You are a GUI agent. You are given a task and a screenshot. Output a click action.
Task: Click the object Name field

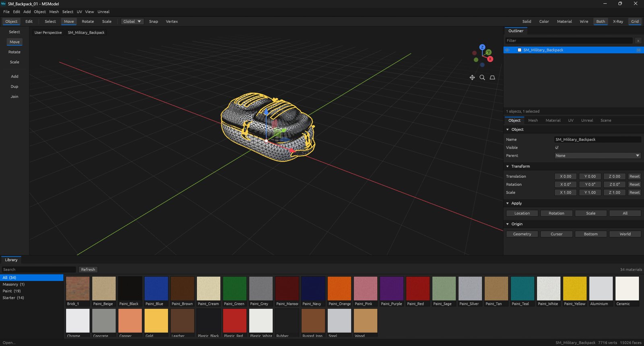(x=597, y=140)
